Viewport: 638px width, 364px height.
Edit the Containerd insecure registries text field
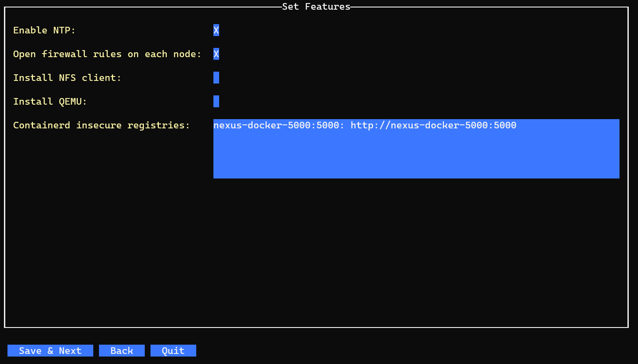point(416,149)
